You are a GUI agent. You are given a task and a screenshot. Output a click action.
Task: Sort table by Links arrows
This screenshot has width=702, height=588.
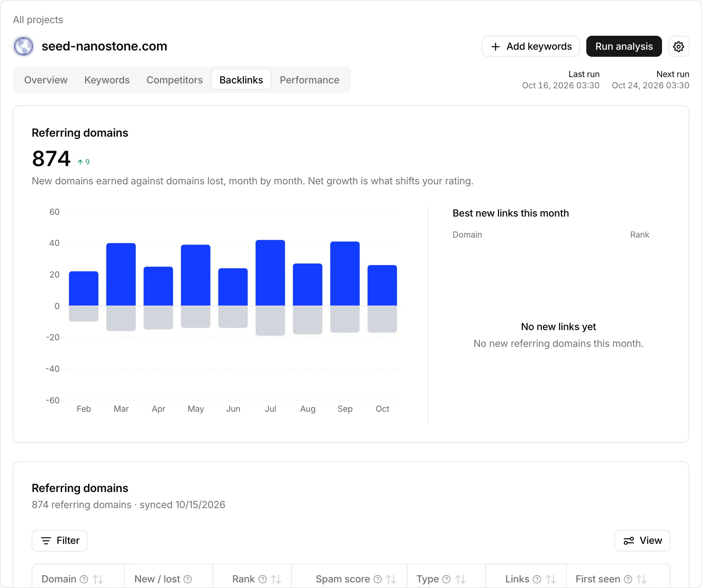tap(551, 579)
